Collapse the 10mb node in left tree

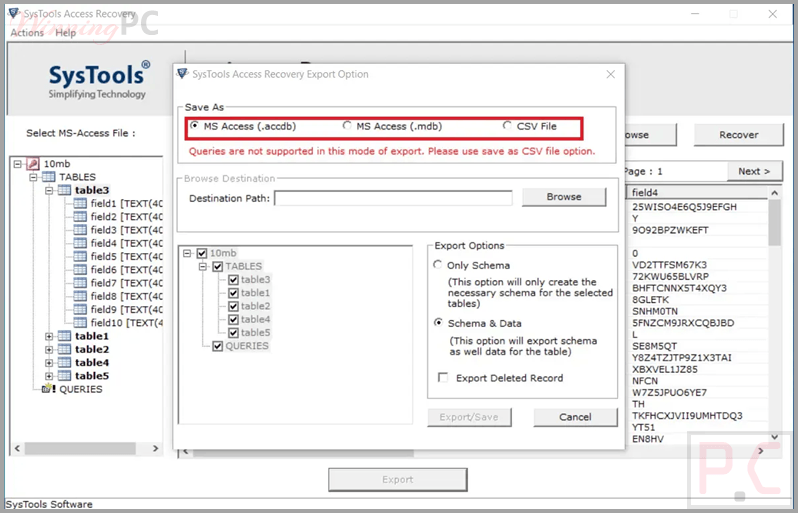point(18,164)
